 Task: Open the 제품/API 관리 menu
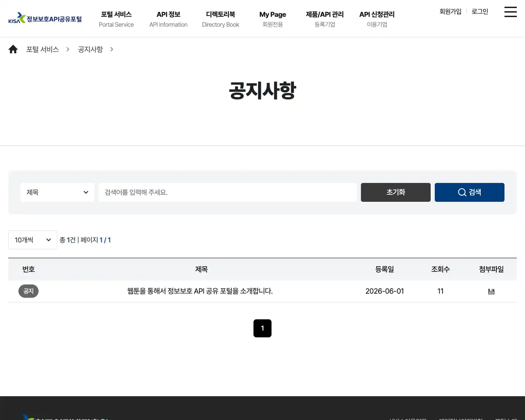click(325, 19)
